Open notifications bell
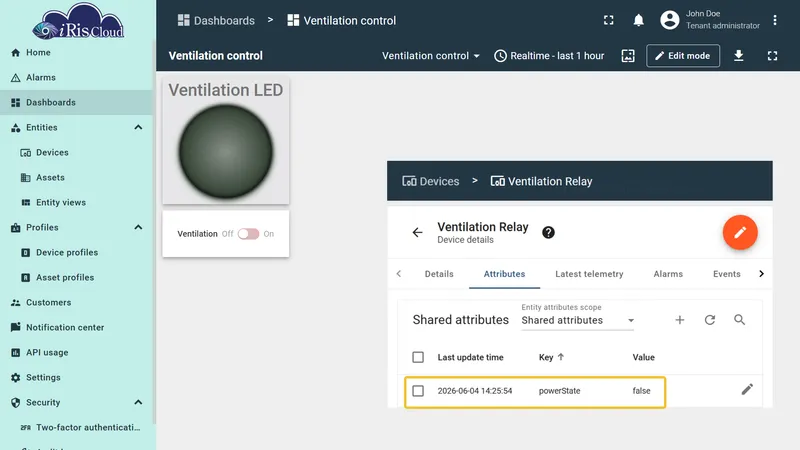This screenshot has height=450, width=800. click(638, 20)
